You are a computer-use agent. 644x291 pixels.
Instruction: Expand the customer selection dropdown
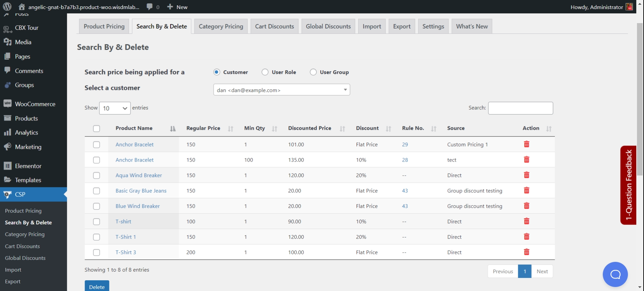[282, 90]
